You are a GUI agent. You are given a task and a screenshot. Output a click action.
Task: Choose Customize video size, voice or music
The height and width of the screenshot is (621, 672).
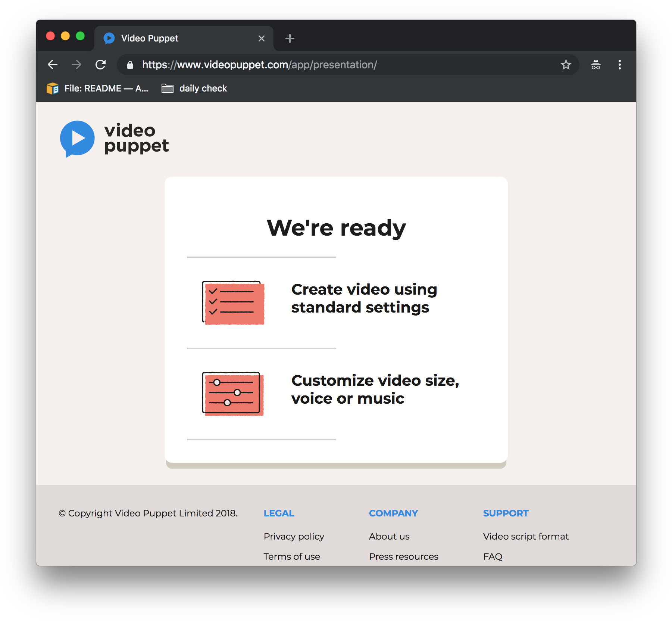(x=375, y=389)
